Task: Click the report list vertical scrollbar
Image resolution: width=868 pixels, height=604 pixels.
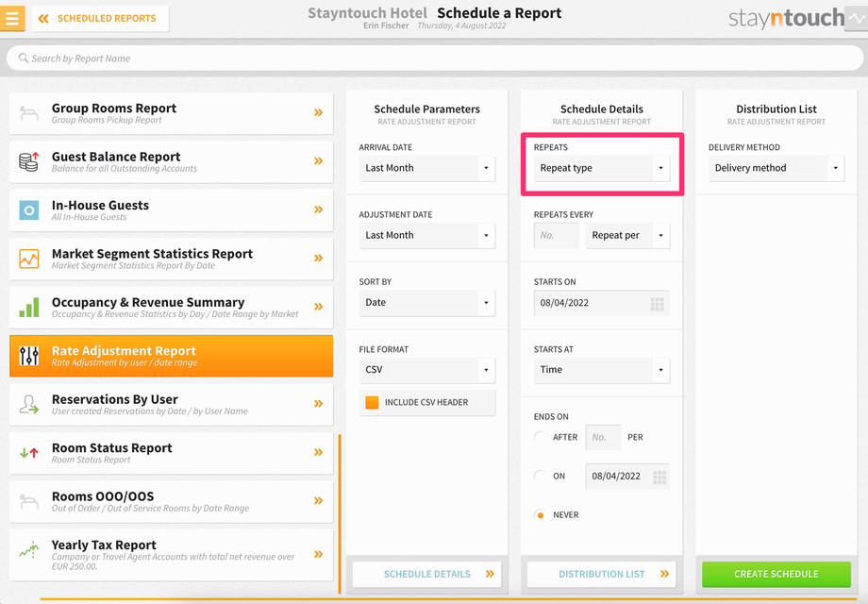Action: (x=340, y=513)
